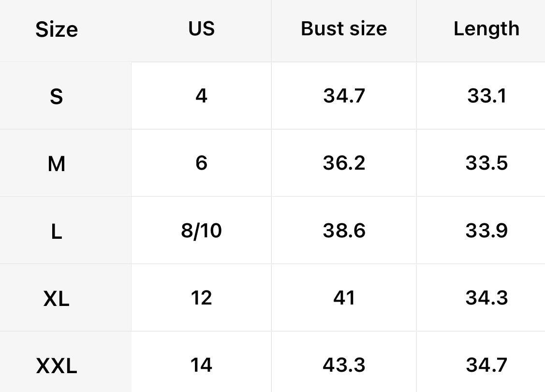Select the S size row label
The width and height of the screenshot is (545, 392).
point(57,97)
